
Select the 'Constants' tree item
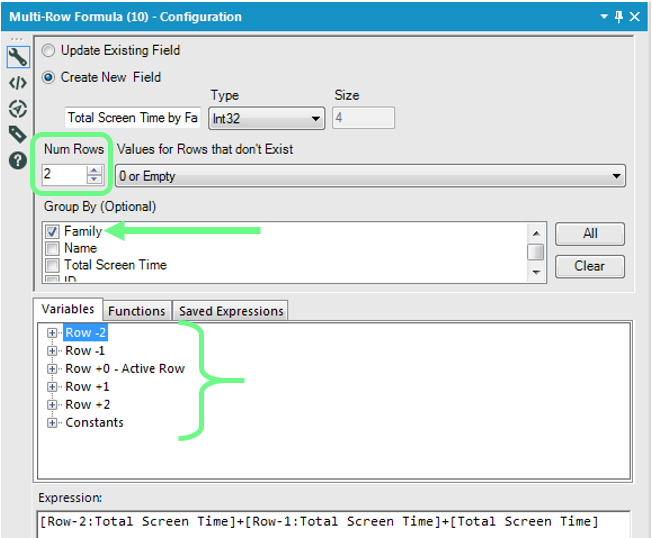[x=94, y=423]
